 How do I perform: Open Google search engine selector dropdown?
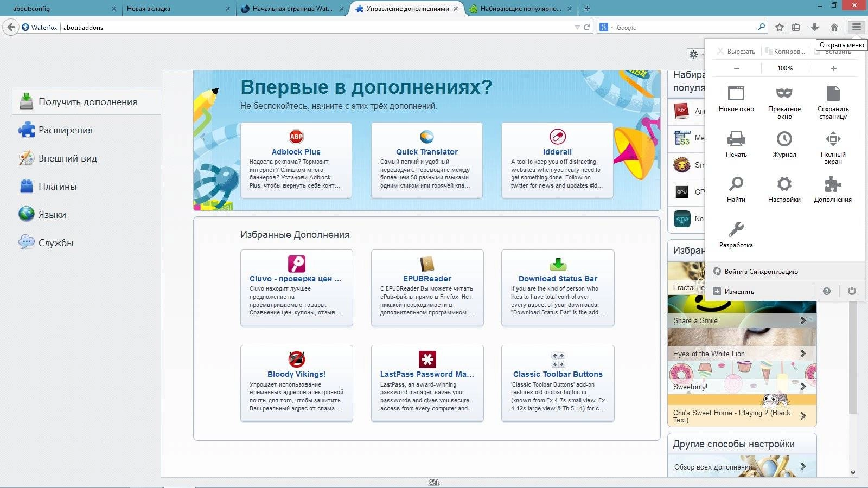point(607,27)
